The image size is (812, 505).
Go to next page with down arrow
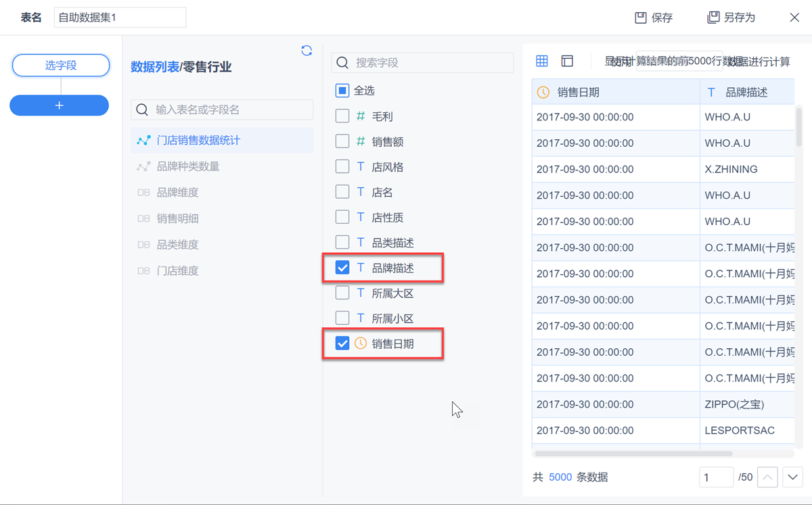tap(792, 477)
